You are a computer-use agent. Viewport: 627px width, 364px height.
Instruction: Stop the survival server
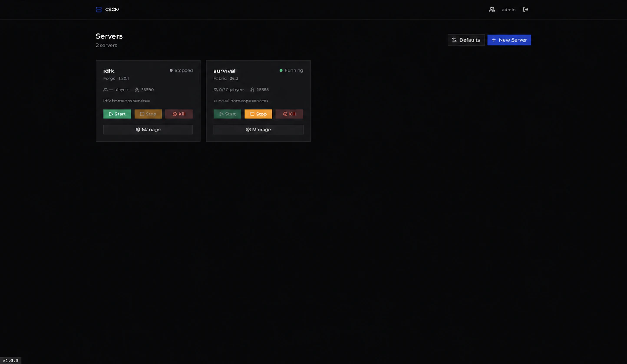258,114
